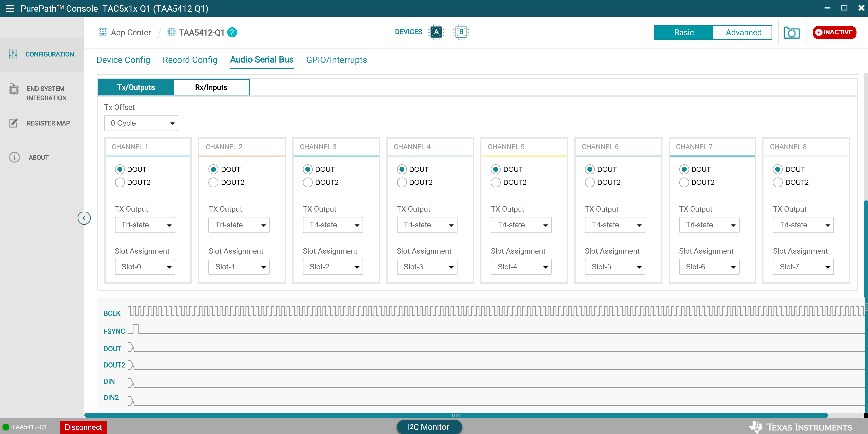Open Channel 1 TX Output dropdown
Viewport: 868px width, 434px height.
pyautogui.click(x=145, y=225)
